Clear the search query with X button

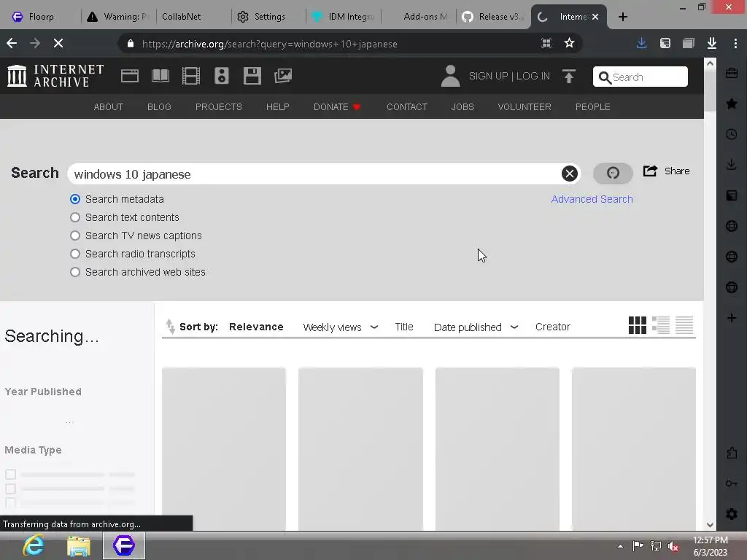click(x=569, y=174)
